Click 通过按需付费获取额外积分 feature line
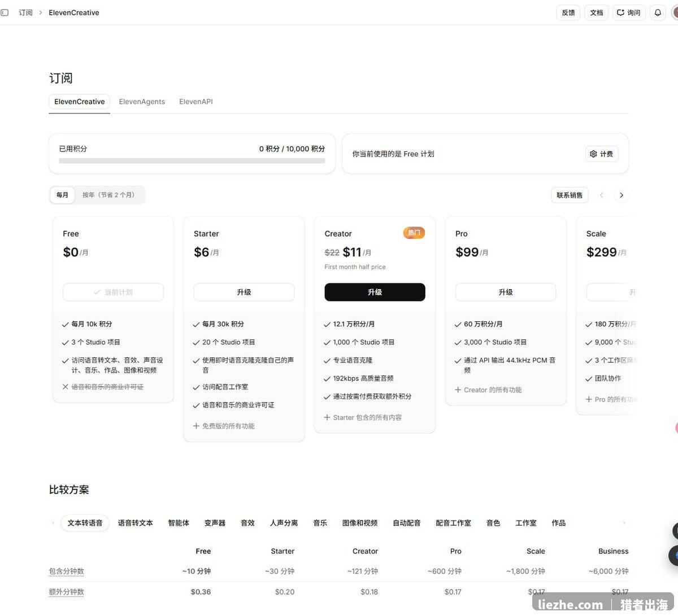This screenshot has height=616, width=678. (372, 396)
